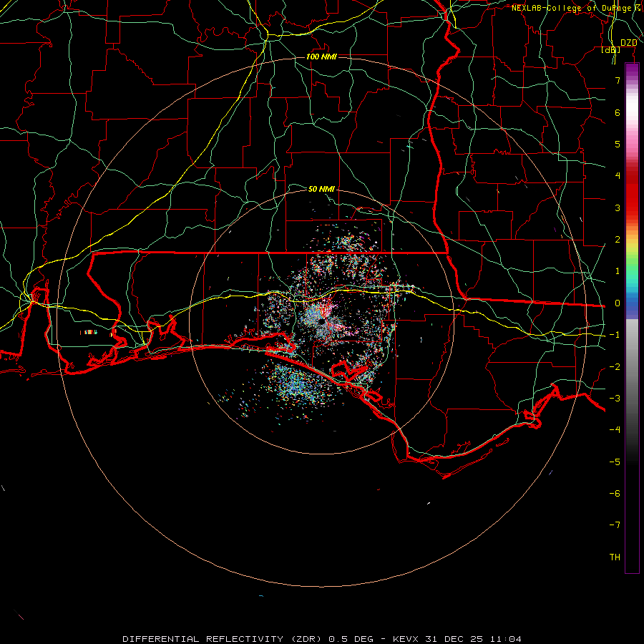The image size is (644, 644).
Task: Pick the "2" scale value
Action: pyautogui.click(x=618, y=240)
